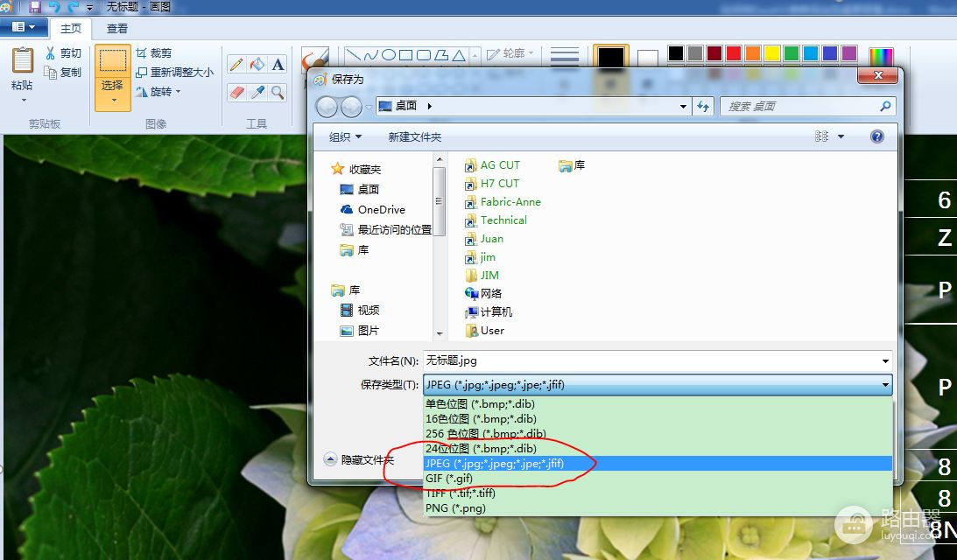The width and height of the screenshot is (957, 560).
Task: Click the 粘贴 clipboard icon
Action: [23, 61]
